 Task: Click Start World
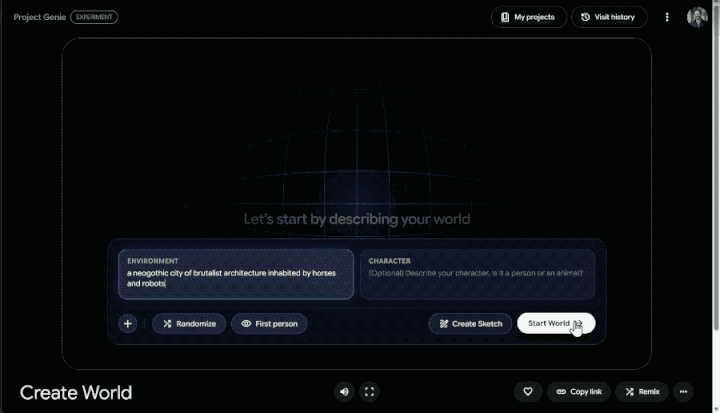tap(556, 323)
